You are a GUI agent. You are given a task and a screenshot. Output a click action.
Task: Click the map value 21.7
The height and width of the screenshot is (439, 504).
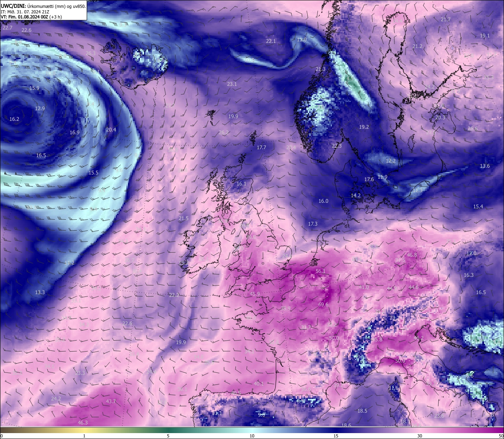445,19
